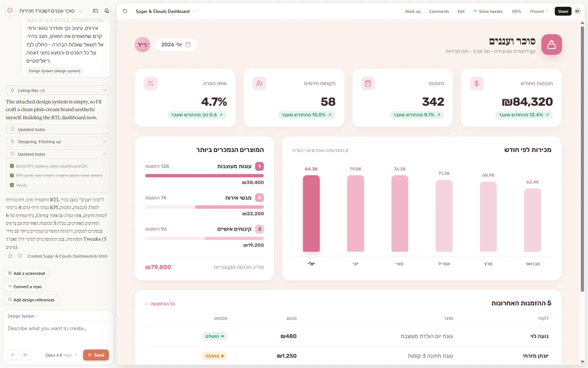Open the Present dropdown menu
Image resolution: width=588 pixels, height=368 pixels.
point(539,11)
